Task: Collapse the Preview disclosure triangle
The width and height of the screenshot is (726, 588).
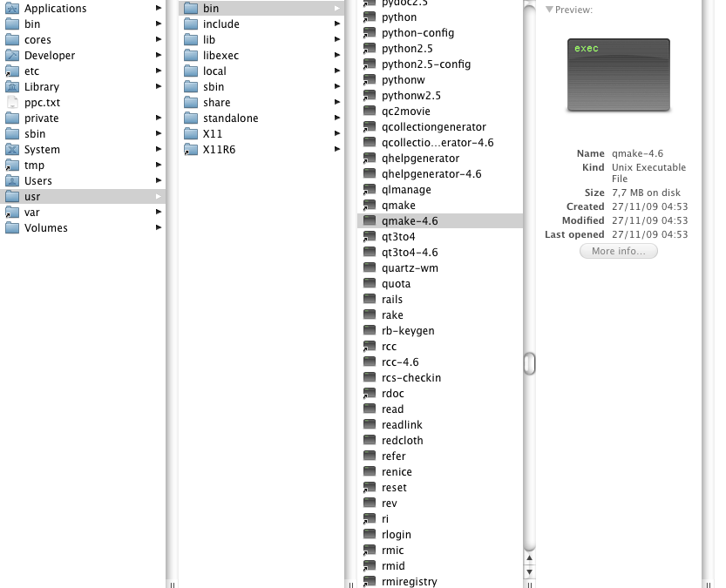Action: pyautogui.click(x=549, y=10)
